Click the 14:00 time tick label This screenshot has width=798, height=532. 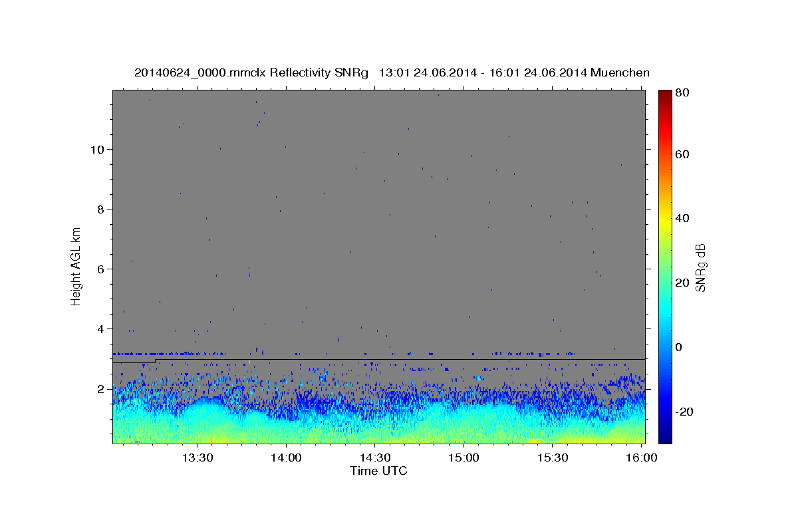click(x=286, y=458)
